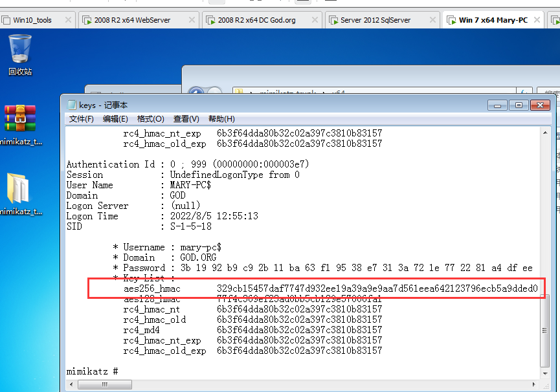
Task: Switch to the Win10_tools VM tab
Action: coord(36,20)
